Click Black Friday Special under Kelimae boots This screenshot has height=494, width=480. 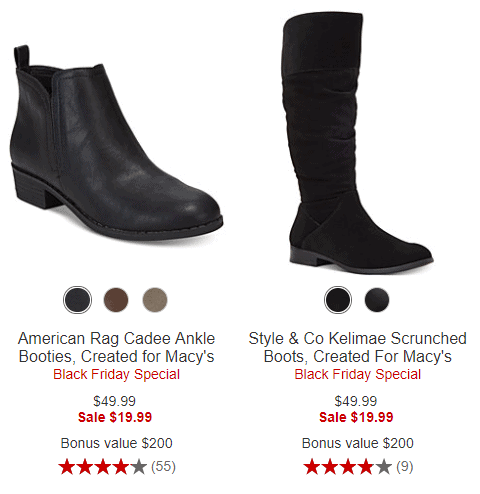358,374
